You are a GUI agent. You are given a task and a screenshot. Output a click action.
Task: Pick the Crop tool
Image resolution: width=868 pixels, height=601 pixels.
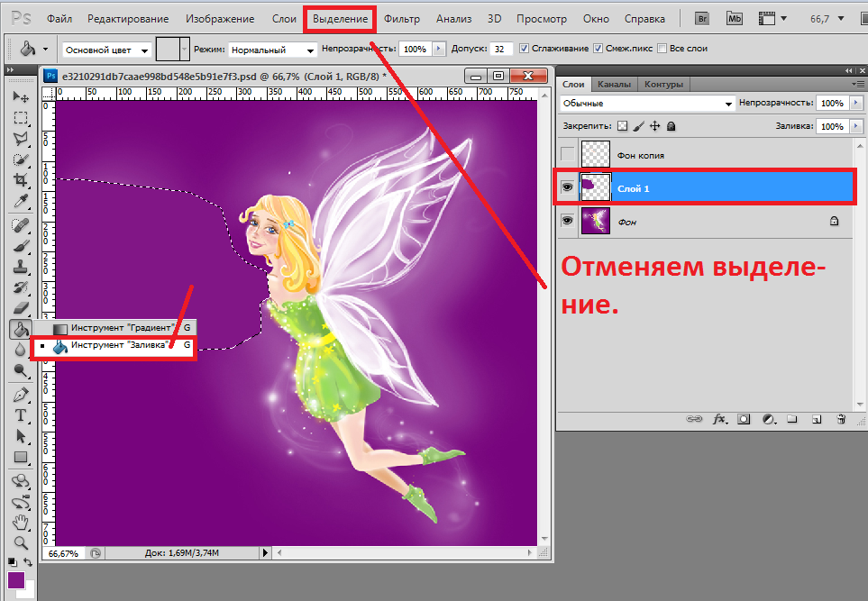(x=20, y=180)
